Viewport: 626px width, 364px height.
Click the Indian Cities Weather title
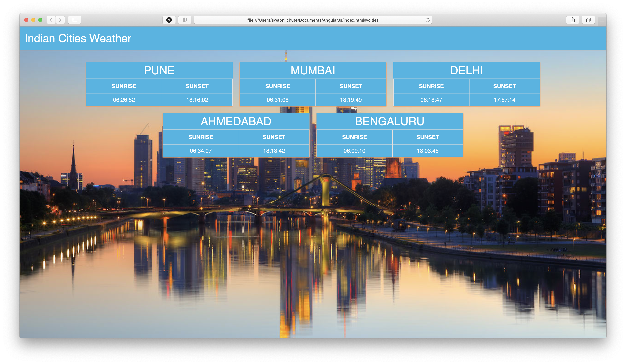point(78,38)
